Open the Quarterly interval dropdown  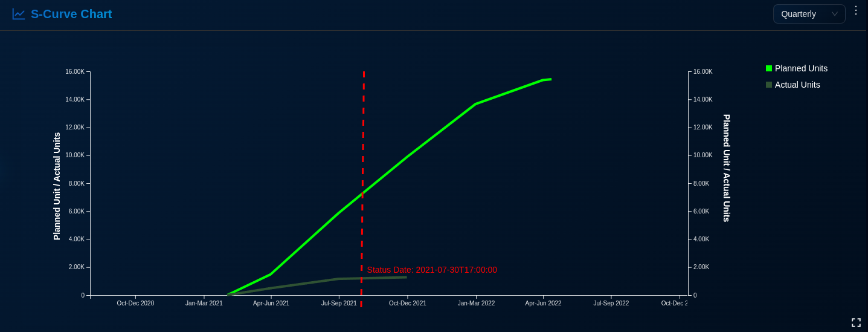(808, 14)
